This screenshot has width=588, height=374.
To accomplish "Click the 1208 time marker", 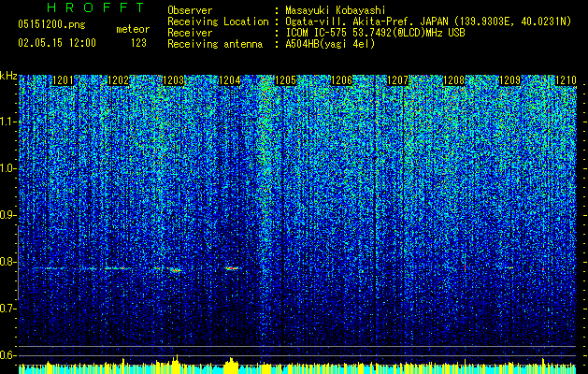I will (453, 80).
